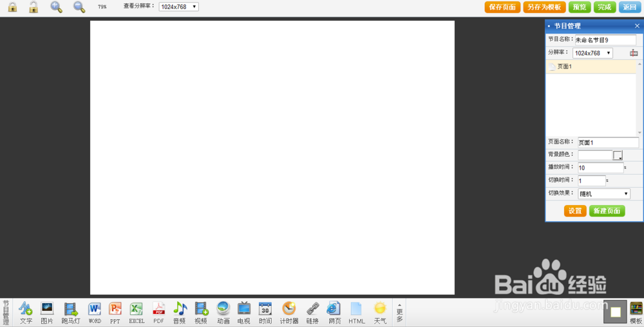The height and width of the screenshot is (327, 644).
Task: Open the 查看分辨率 1024x768 dropdown
Action: (x=178, y=7)
